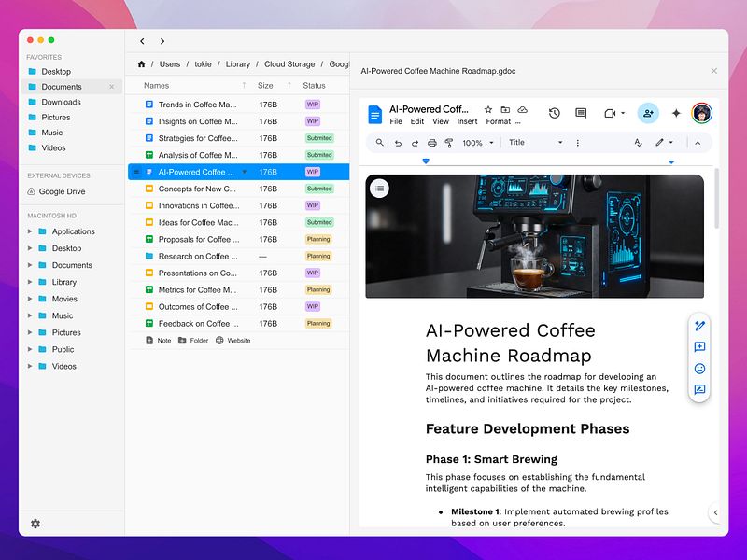Click the Website button below file list

point(233,341)
